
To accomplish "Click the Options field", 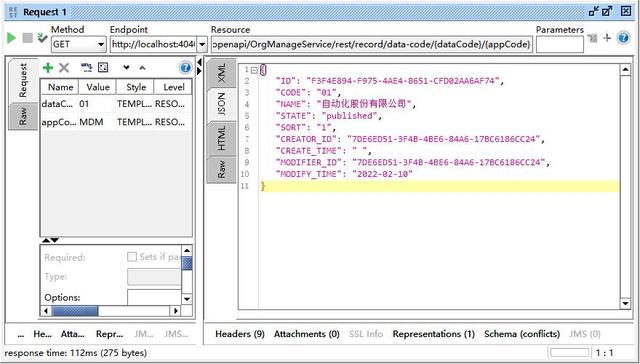I will tap(154, 297).
